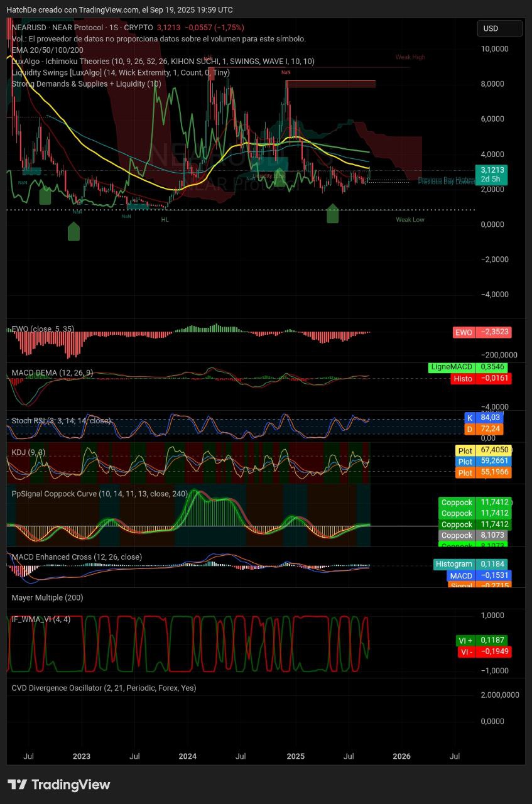Select the 2024 label on the time axis
This screenshot has width=532, height=804.
tap(188, 756)
